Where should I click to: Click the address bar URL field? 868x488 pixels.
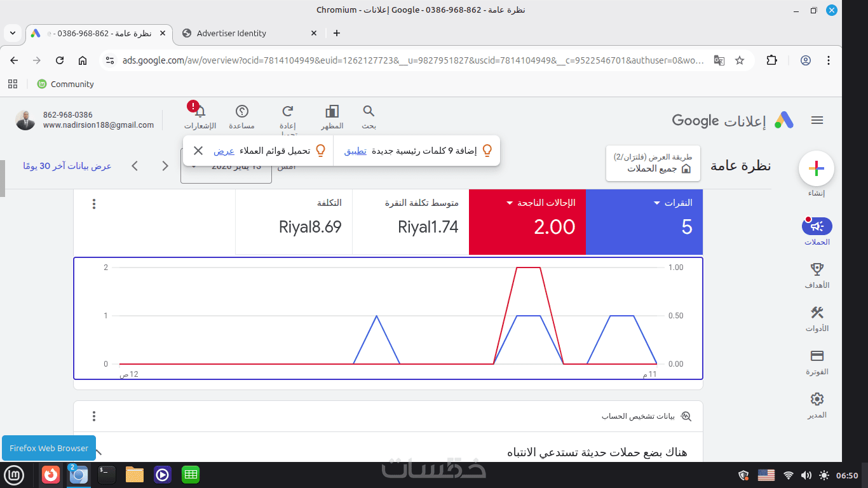[413, 60]
